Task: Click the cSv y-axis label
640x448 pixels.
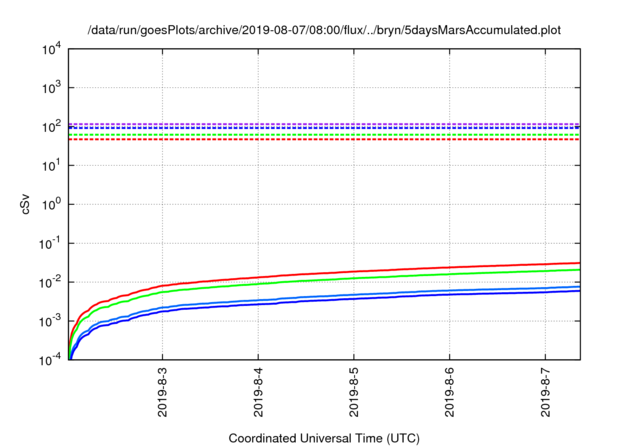Action: 25,204
